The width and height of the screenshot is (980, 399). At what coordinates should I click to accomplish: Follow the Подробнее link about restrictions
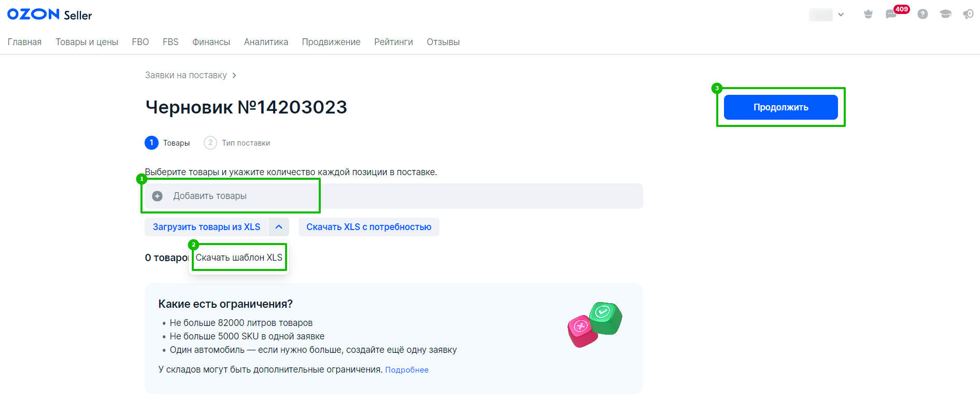point(406,370)
